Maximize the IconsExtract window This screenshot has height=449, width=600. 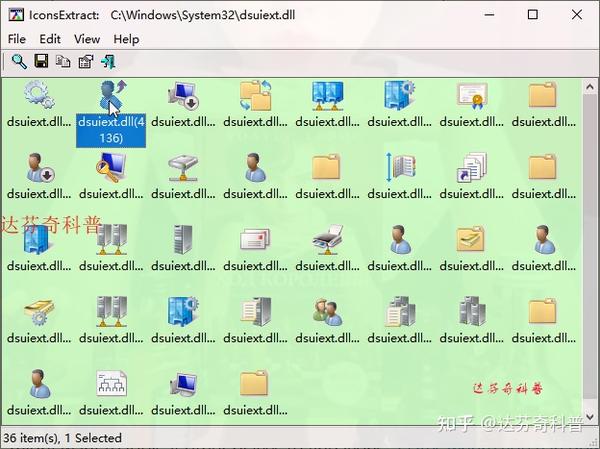click(533, 15)
